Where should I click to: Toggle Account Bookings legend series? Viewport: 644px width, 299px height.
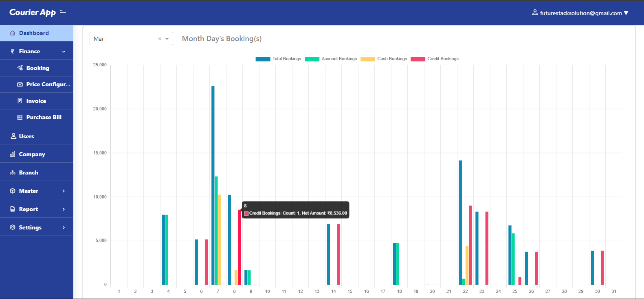[331, 59]
